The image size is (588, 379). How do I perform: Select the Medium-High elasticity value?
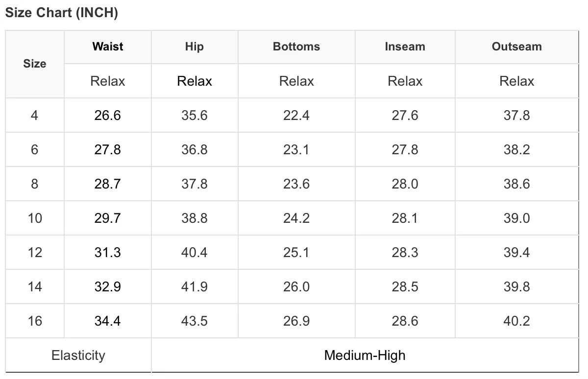[365, 355]
